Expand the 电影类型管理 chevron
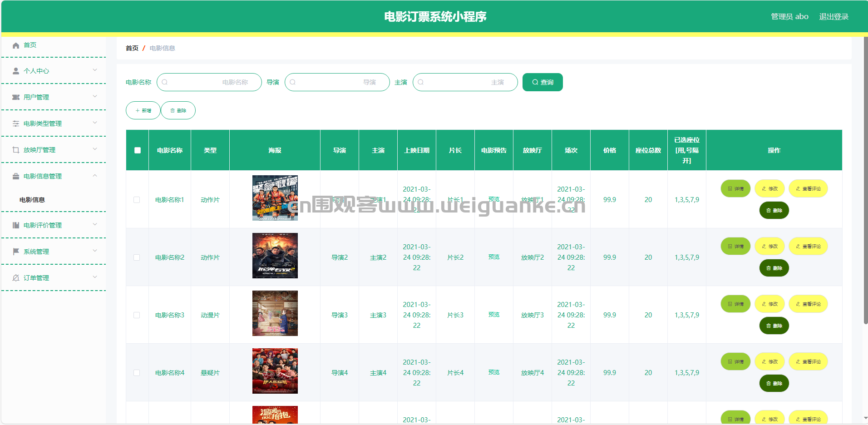Viewport: 868px width, 425px height. click(x=95, y=123)
